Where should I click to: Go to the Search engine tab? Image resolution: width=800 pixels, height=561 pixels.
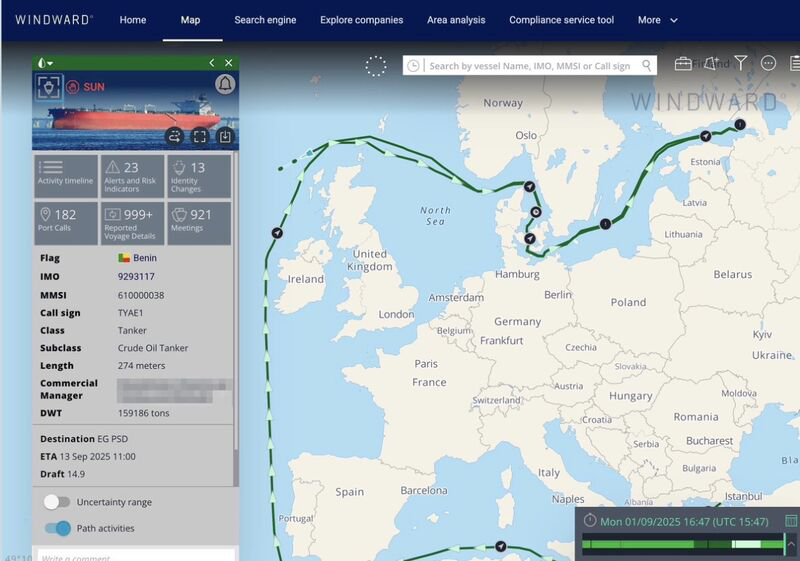(x=265, y=20)
